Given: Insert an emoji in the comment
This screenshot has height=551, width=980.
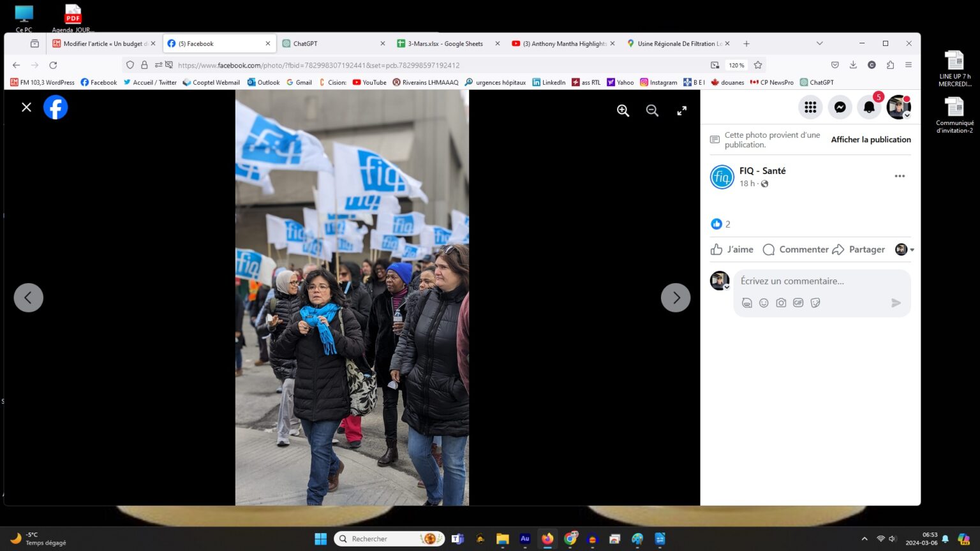Looking at the screenshot, I should point(764,303).
